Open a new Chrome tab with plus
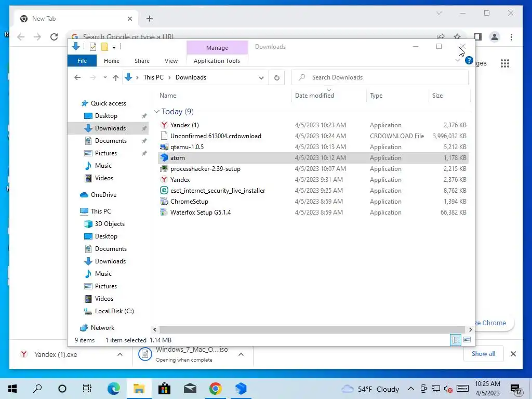The height and width of the screenshot is (399, 532). tap(150, 19)
